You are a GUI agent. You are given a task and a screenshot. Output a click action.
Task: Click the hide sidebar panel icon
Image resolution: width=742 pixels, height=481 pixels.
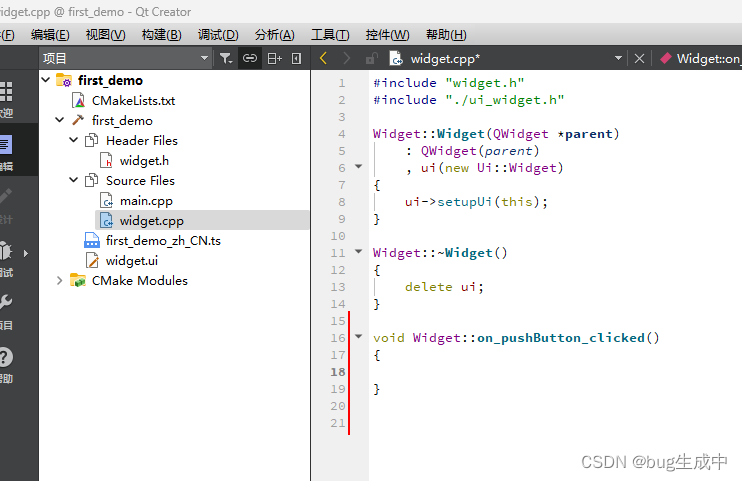pos(296,59)
